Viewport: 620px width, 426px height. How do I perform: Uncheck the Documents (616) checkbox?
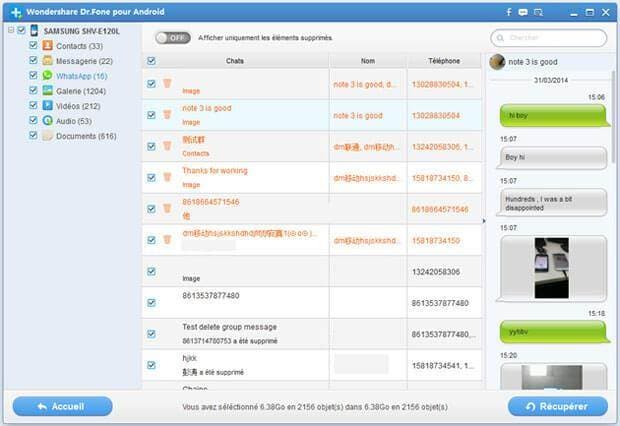pos(33,136)
